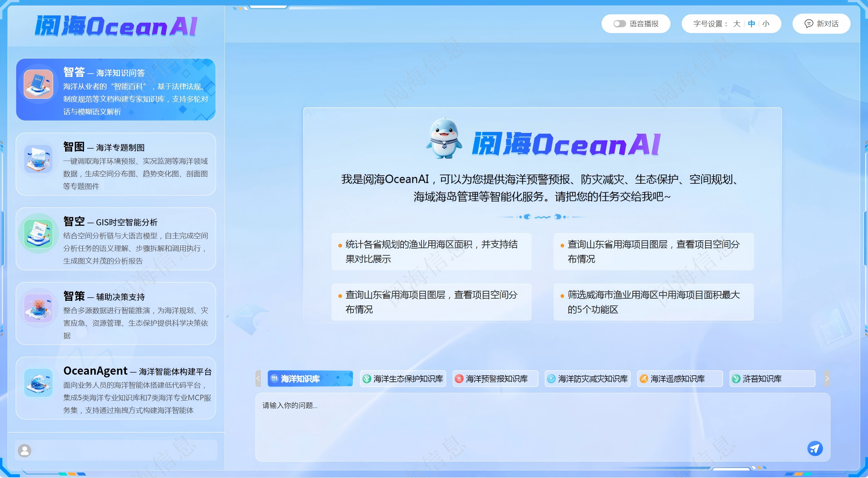Click the user avatar icon
Image resolution: width=868 pixels, height=478 pixels.
[25, 450]
